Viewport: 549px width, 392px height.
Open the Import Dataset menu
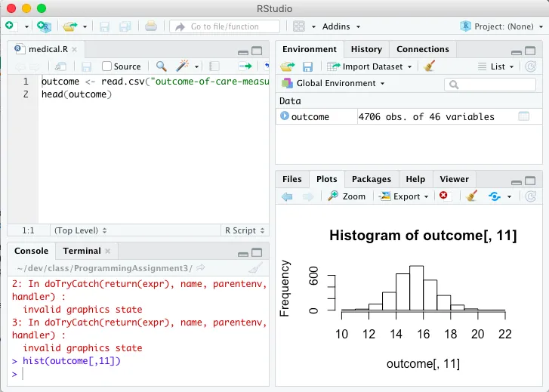(369, 66)
